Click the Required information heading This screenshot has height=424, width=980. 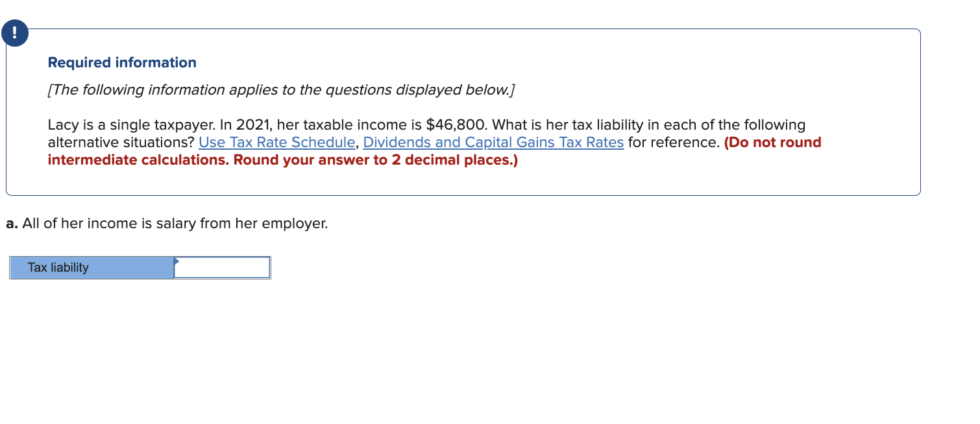(121, 62)
